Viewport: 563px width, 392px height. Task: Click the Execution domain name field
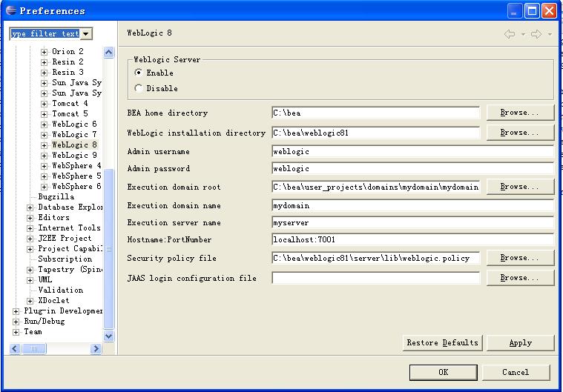pyautogui.click(x=413, y=206)
